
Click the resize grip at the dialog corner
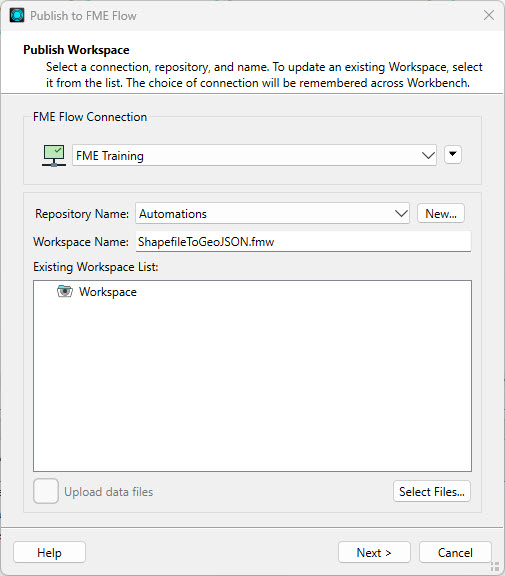point(495,566)
